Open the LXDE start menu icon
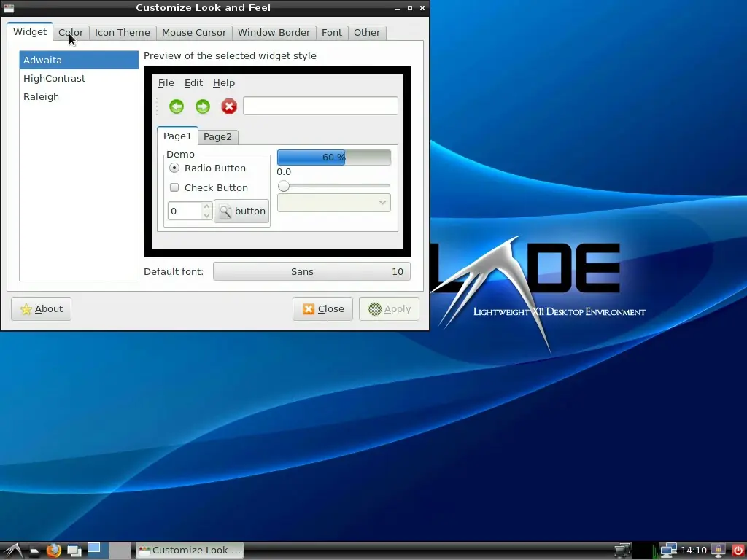Viewport: 747px width, 560px height. pyautogui.click(x=13, y=551)
